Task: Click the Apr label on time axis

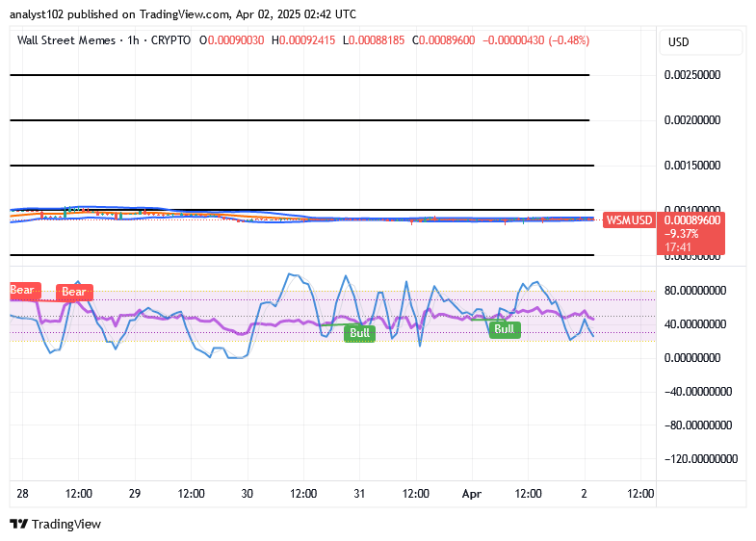Action: (x=472, y=494)
